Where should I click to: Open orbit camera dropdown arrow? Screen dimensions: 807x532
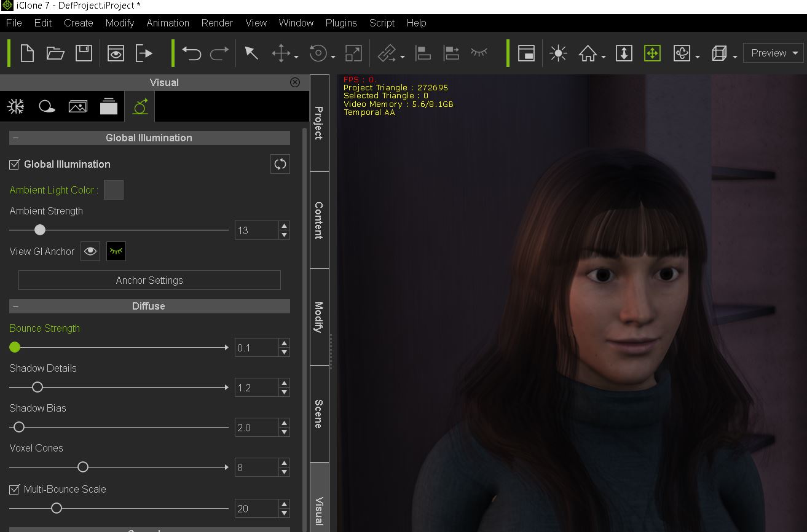698,57
